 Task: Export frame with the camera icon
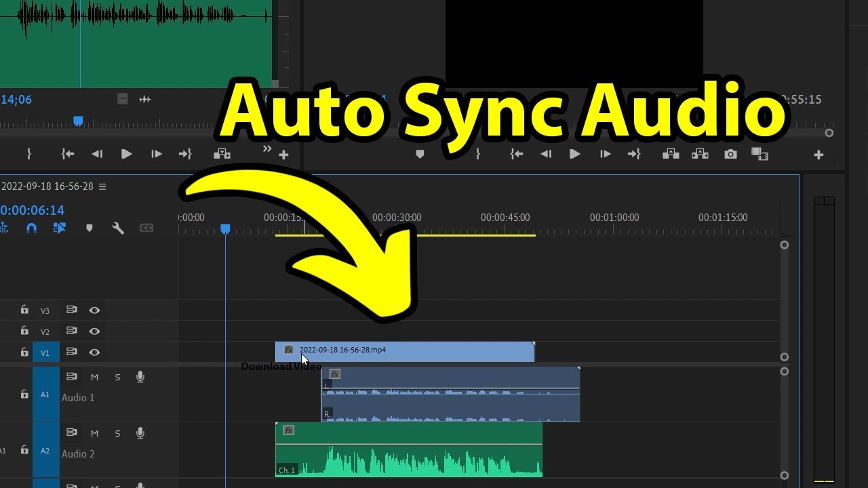coord(730,155)
